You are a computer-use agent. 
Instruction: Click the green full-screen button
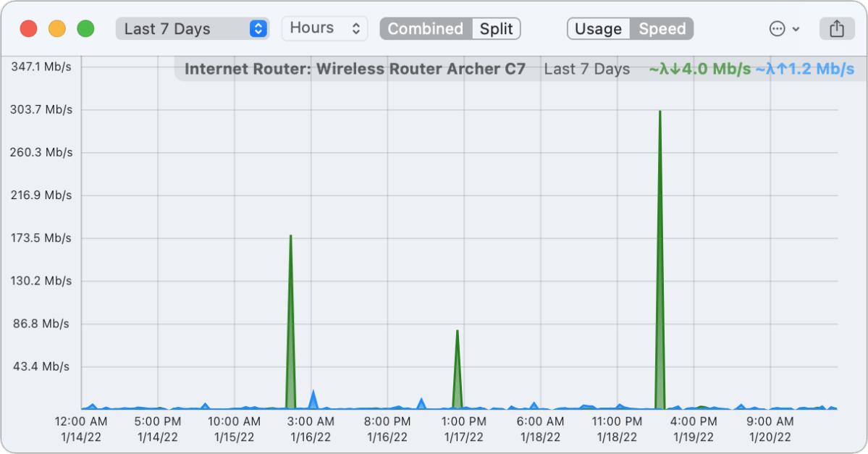click(85, 29)
